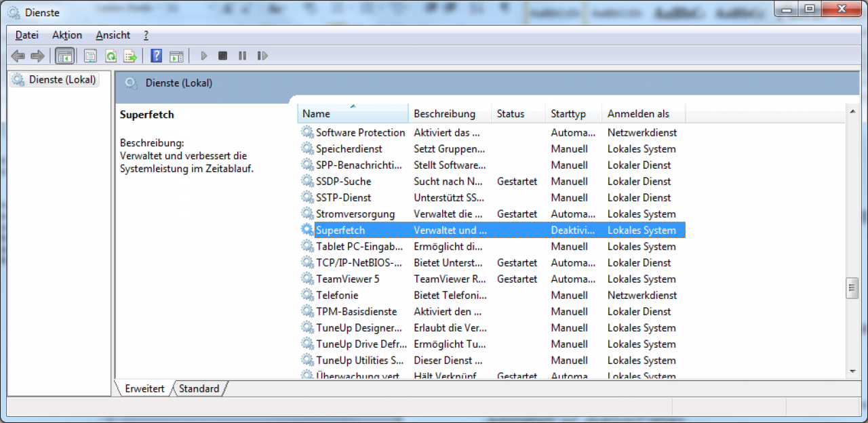The image size is (868, 423).
Task: Pause the service with pause icon
Action: click(x=242, y=56)
